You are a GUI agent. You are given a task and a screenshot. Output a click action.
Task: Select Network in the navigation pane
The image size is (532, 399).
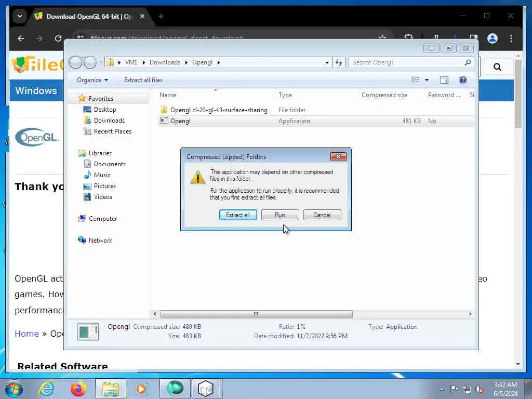click(100, 241)
